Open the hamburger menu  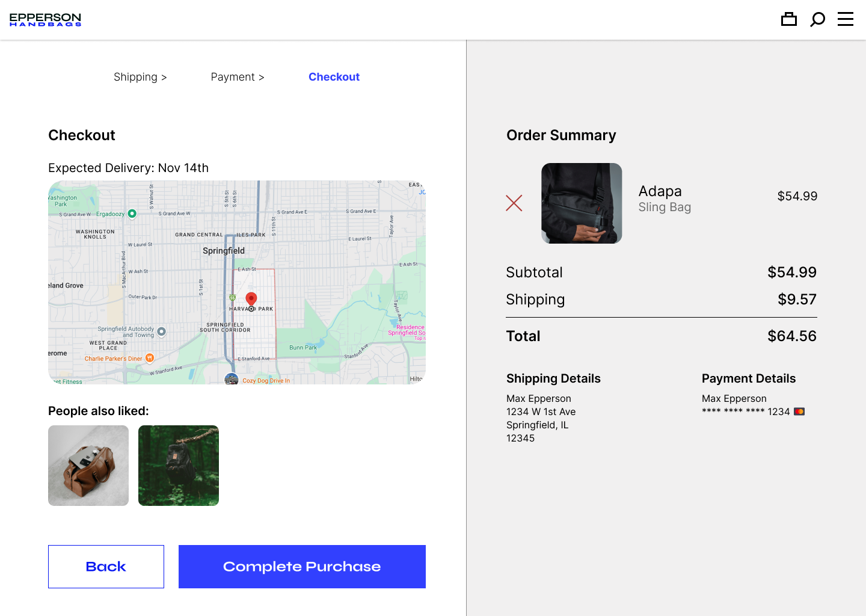[846, 19]
